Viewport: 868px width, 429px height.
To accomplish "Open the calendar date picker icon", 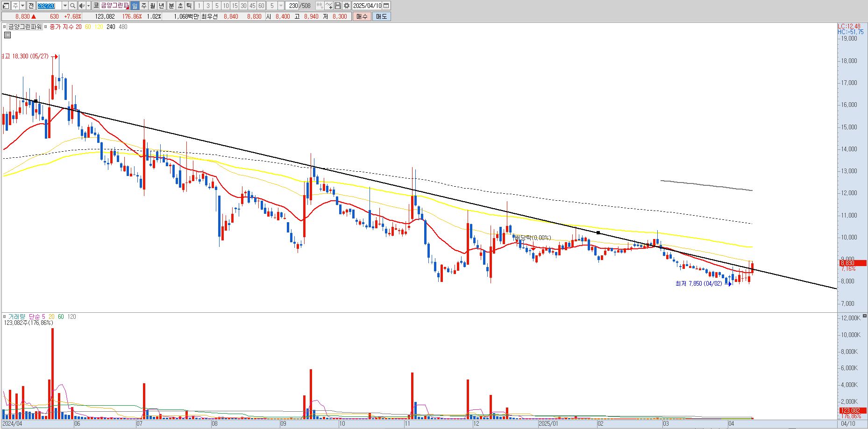I will tap(386, 6).
